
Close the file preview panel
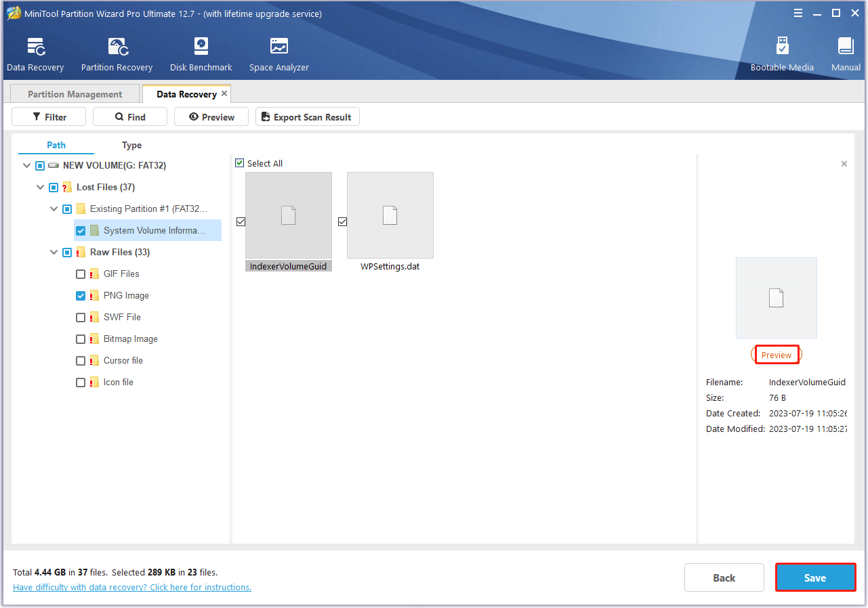pos(844,164)
